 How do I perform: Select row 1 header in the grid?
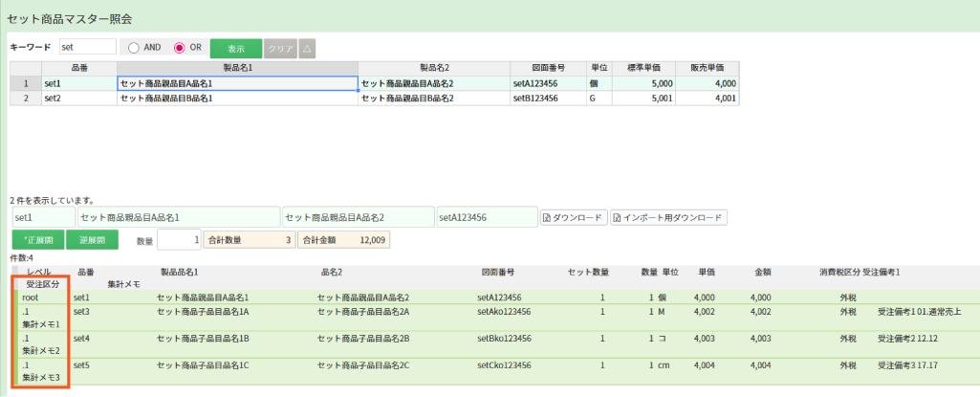pos(26,83)
